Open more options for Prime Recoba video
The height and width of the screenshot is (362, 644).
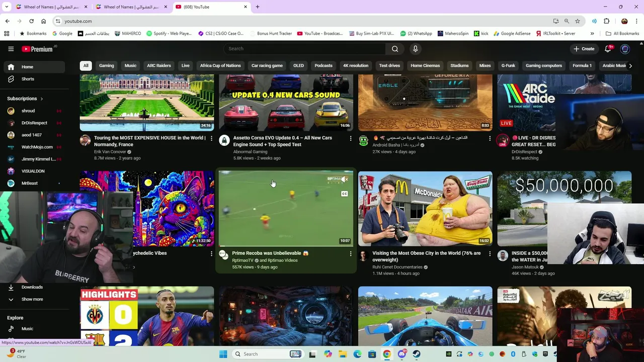point(351,254)
